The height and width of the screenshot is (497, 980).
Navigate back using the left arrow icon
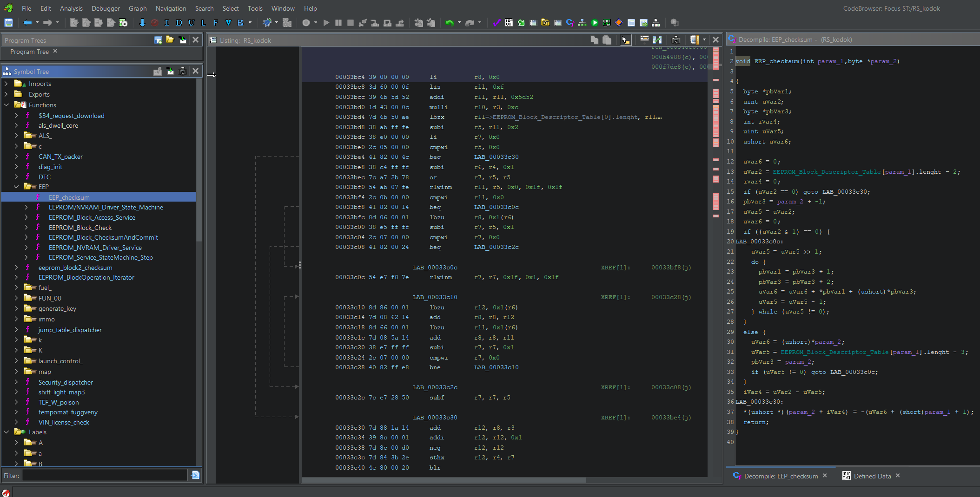[28, 22]
